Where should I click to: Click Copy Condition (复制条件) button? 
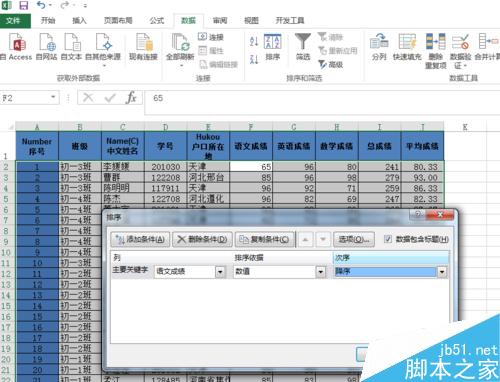pos(265,239)
